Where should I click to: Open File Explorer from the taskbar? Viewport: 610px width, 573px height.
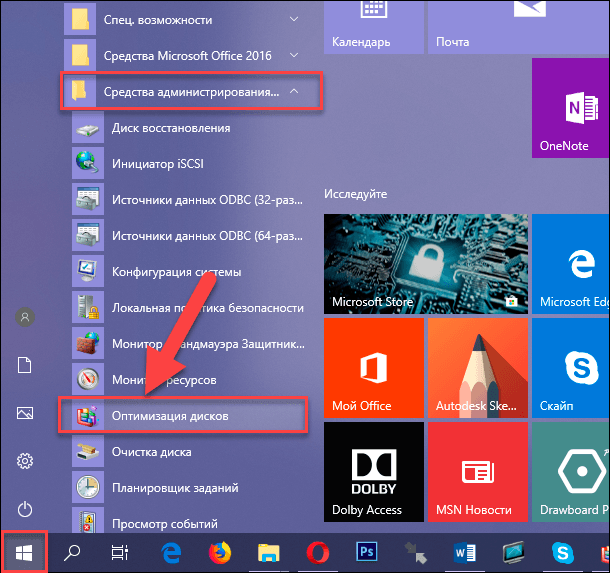268,553
